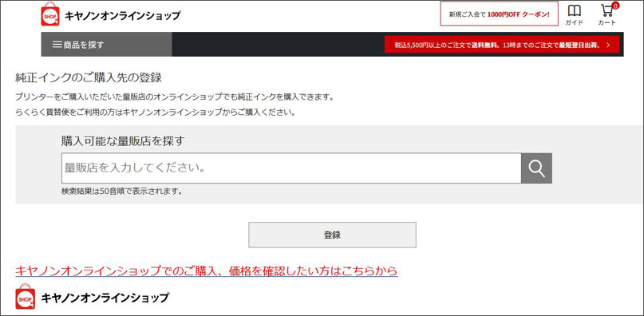The height and width of the screenshot is (316, 644).
Task: Click the cart item count badge
Action: [615, 6]
